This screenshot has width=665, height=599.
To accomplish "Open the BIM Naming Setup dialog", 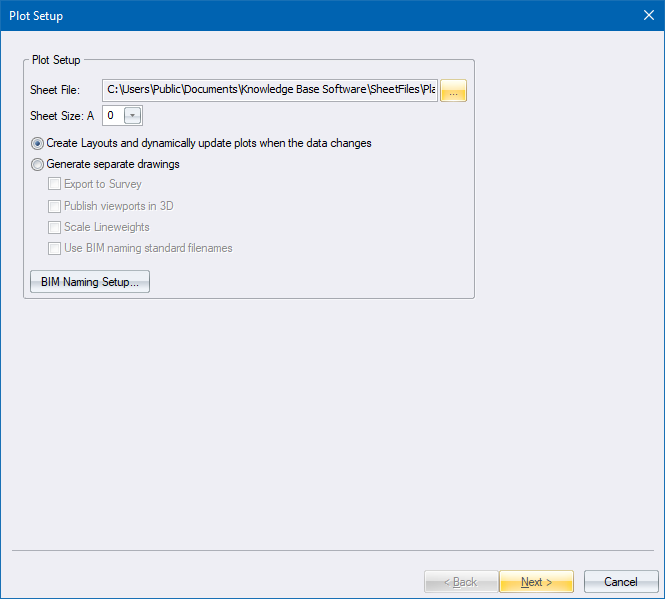I will [90, 282].
